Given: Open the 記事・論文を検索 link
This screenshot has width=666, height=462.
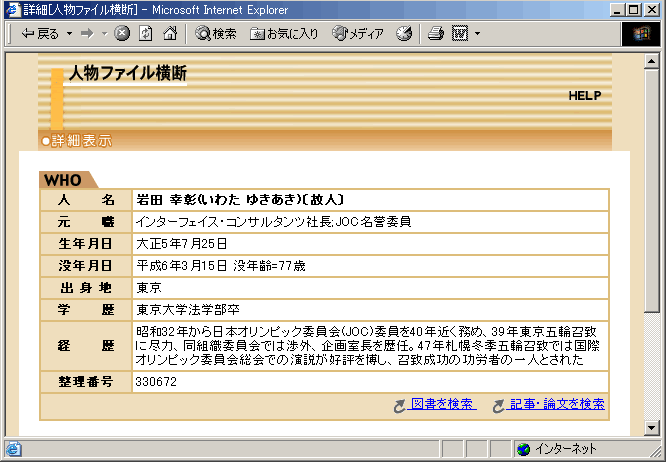Looking at the screenshot, I should pos(556,404).
